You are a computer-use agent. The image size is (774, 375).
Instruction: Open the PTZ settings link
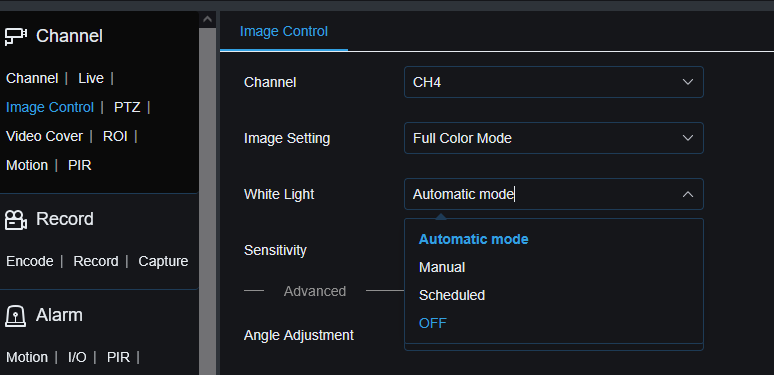tap(127, 108)
